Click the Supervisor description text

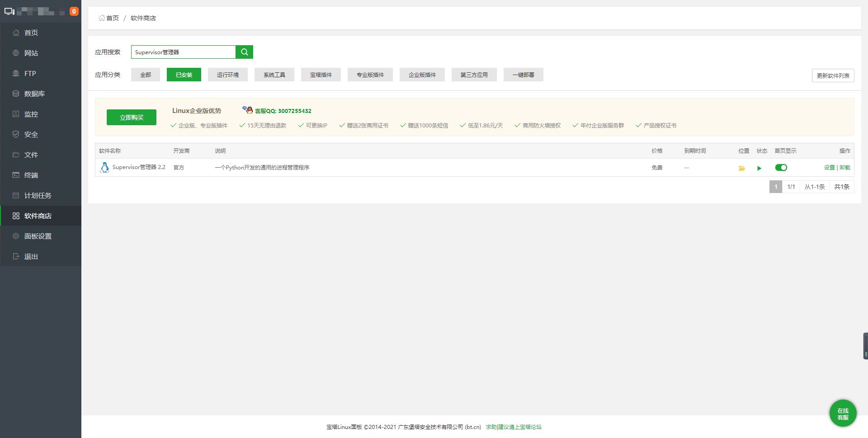(262, 167)
